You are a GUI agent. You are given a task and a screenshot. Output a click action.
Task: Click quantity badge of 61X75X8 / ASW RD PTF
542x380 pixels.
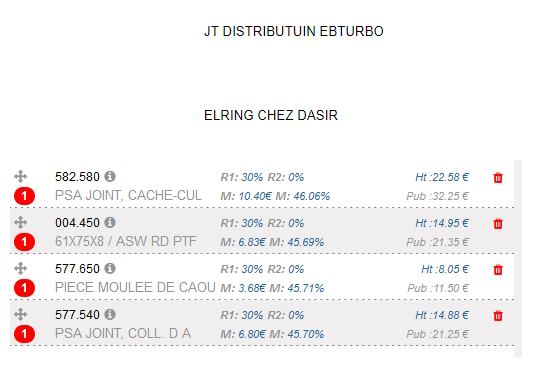pos(24,242)
